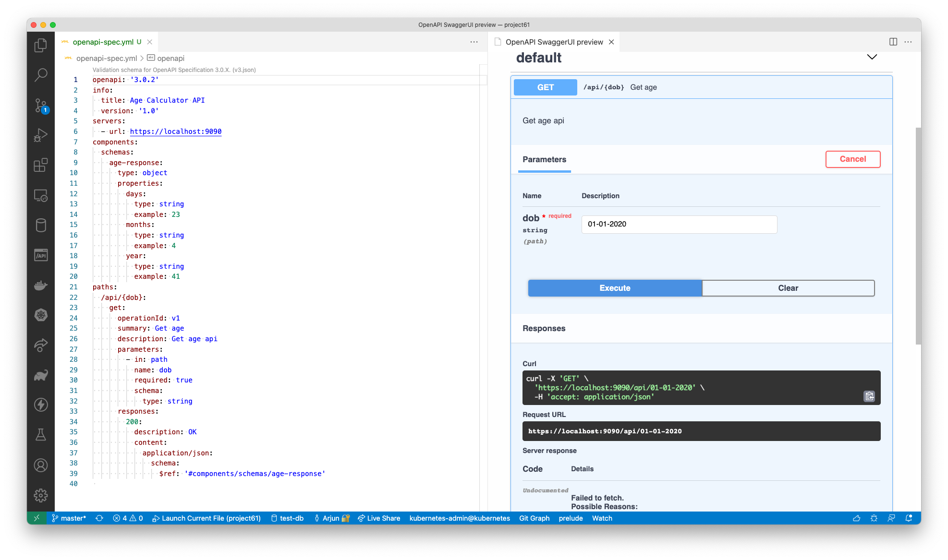Select OpenAPI SwaggerUI preview tab
Viewport: 948px width, 560px height.
tap(554, 42)
